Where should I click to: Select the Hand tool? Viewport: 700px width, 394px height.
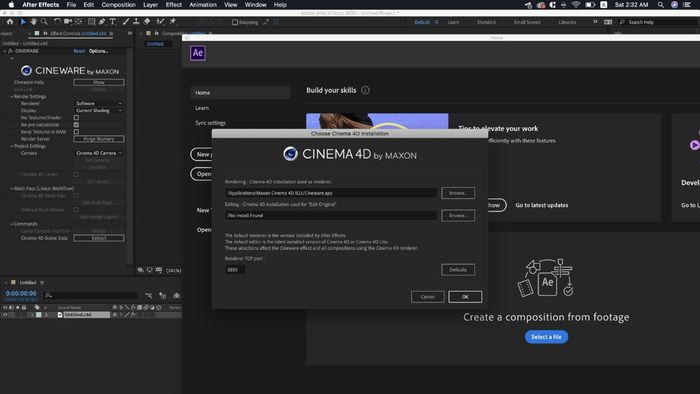[33, 21]
